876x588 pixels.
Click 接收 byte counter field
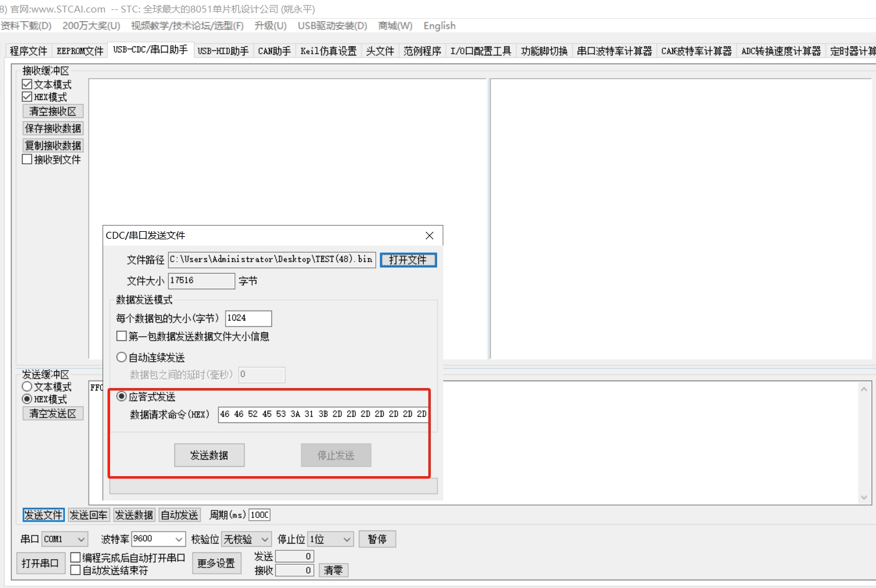[x=295, y=570]
